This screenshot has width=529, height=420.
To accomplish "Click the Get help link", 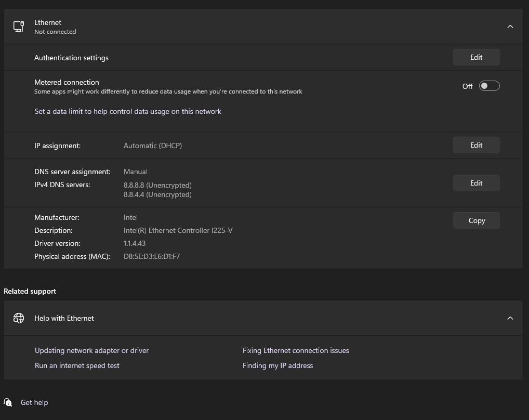I will click(34, 402).
